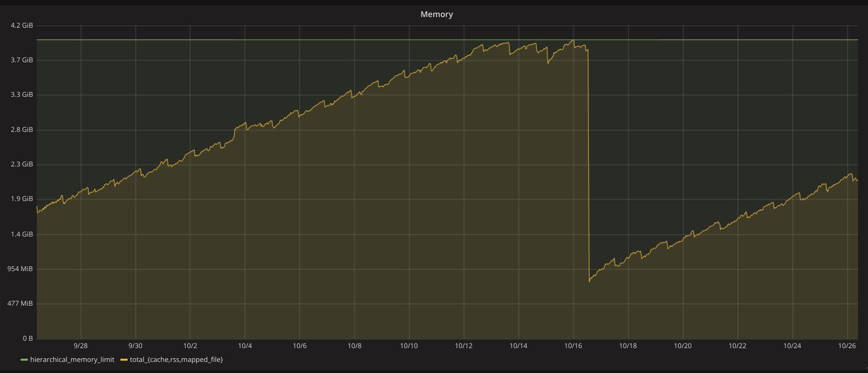This screenshot has width=868, height=373.
Task: Click the 10/24 date label
Action: pyautogui.click(x=792, y=346)
